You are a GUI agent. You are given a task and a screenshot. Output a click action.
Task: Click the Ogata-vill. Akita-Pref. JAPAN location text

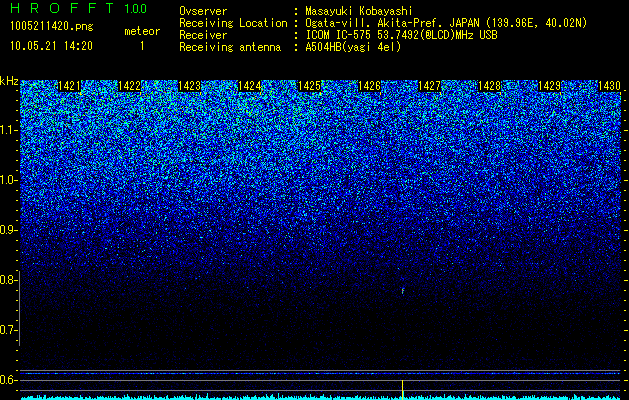(x=446, y=23)
